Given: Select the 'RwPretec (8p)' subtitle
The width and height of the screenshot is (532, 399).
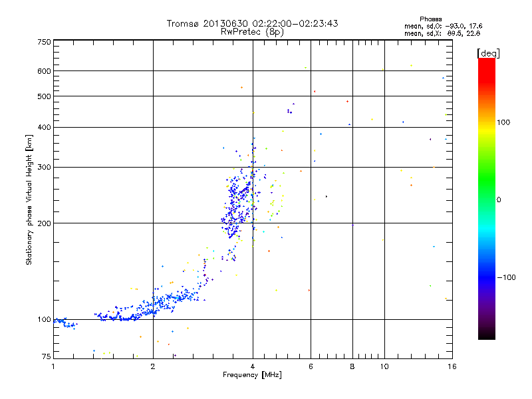Looking at the screenshot, I should point(252,32).
